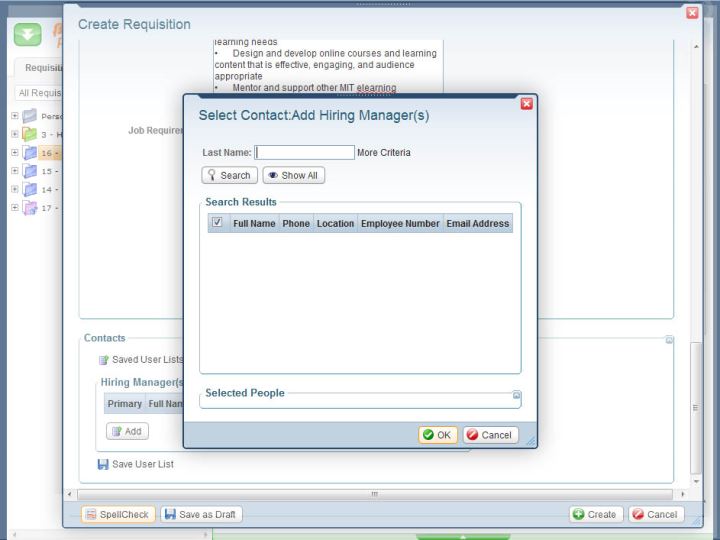Click the green Create button

click(x=594, y=514)
